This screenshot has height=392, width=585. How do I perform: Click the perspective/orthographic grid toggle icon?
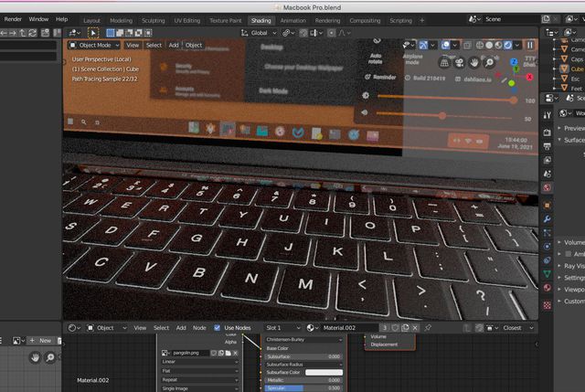tap(444, 63)
